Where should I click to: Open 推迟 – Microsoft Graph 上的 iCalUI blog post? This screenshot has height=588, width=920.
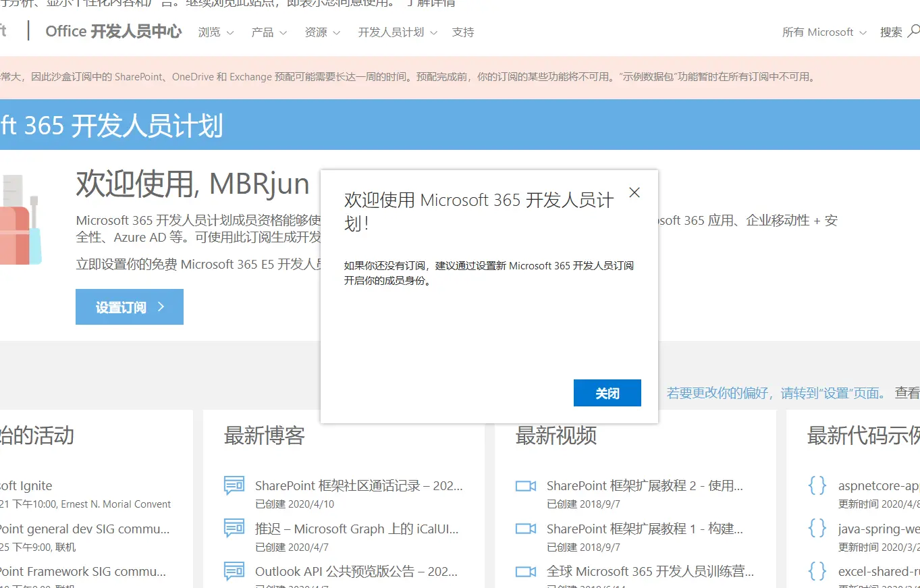(x=357, y=529)
